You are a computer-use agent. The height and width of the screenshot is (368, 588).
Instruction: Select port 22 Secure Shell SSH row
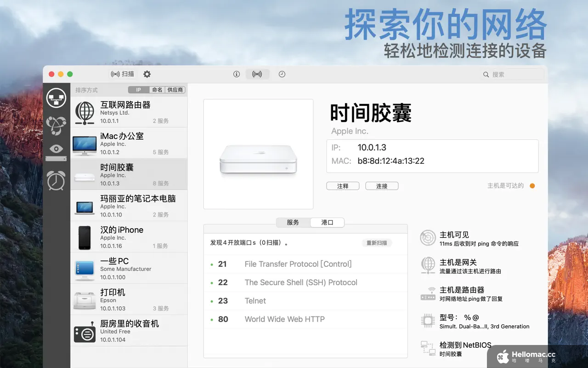[x=305, y=282]
